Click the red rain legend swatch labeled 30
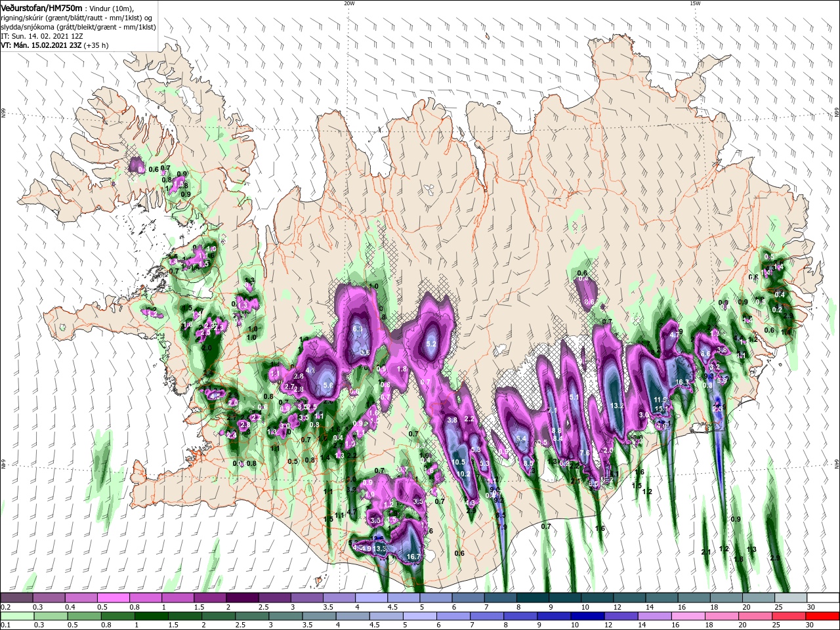This screenshot has height=630, width=840. [x=824, y=616]
